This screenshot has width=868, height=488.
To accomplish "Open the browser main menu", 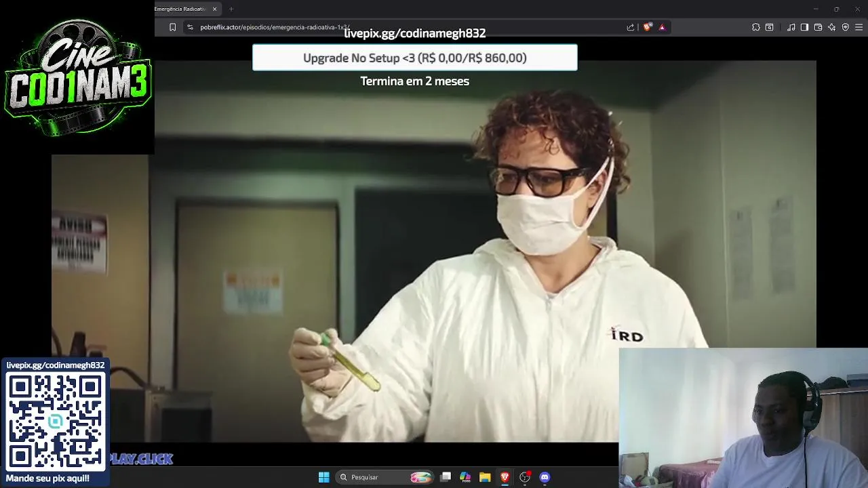I will click(x=859, y=27).
